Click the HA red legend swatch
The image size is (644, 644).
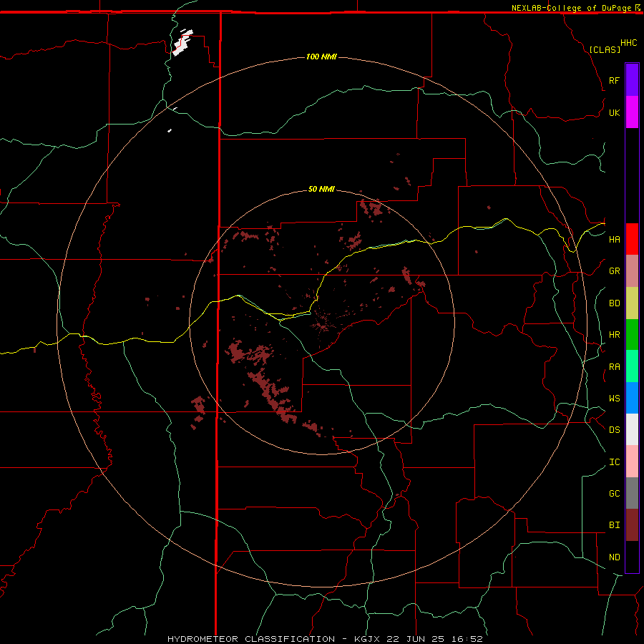[632, 239]
